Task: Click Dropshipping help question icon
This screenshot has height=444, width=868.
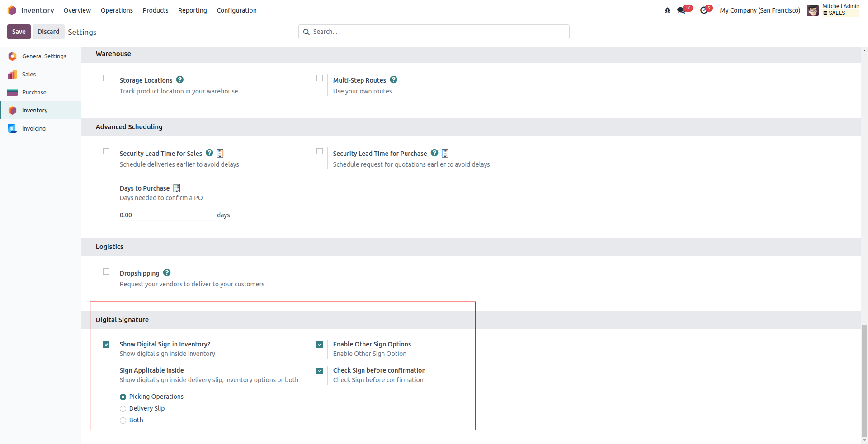Action: [167, 273]
